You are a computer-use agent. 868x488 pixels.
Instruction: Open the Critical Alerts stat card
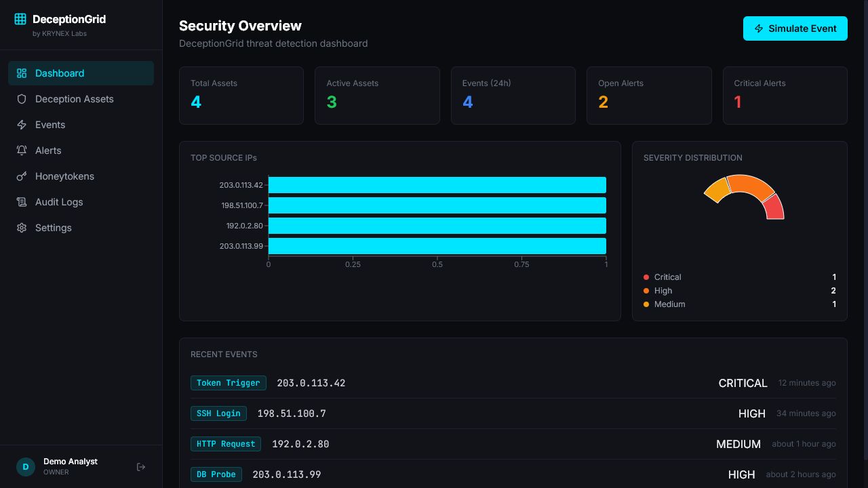tap(785, 96)
